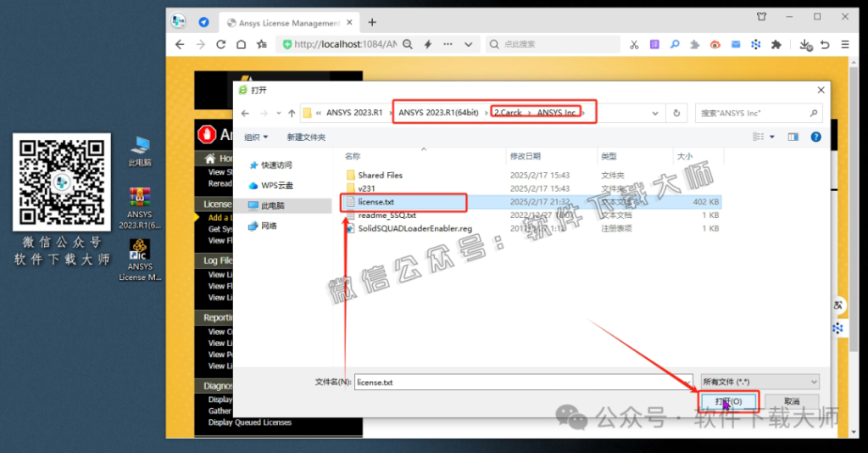Click the browser forward arrow
Viewport: 868px width, 453px height.
(200, 44)
